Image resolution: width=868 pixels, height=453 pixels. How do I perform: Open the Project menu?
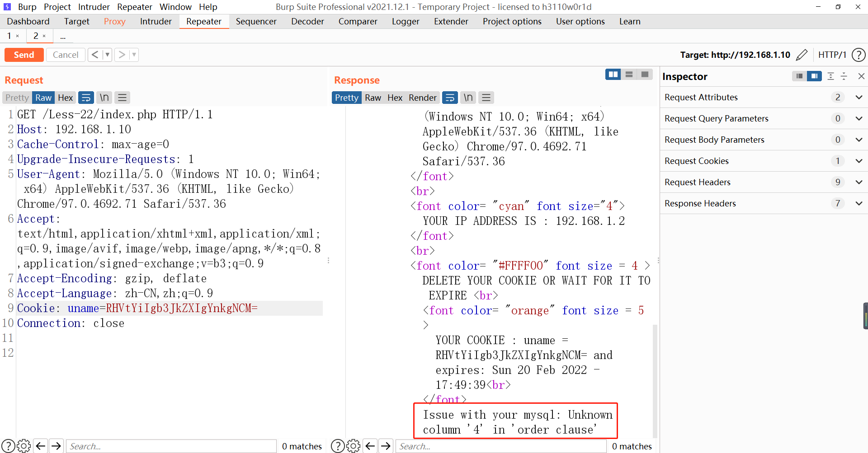tap(57, 7)
